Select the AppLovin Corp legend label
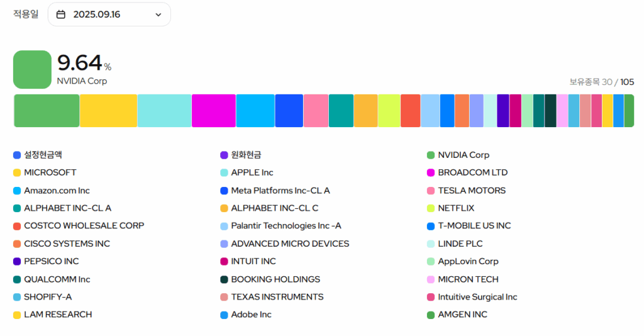The width and height of the screenshot is (644, 336). point(468,261)
